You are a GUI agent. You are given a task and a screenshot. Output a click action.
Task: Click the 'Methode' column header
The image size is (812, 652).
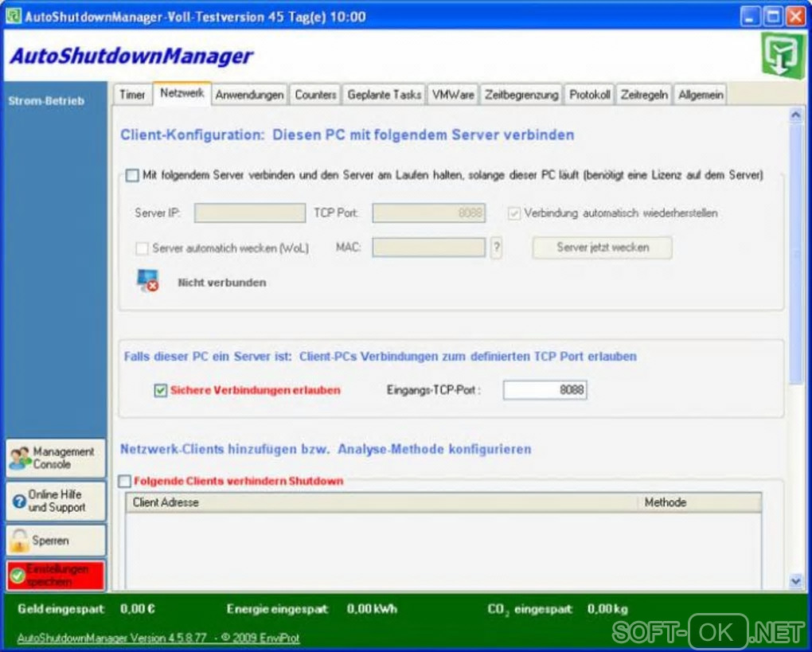coord(700,502)
